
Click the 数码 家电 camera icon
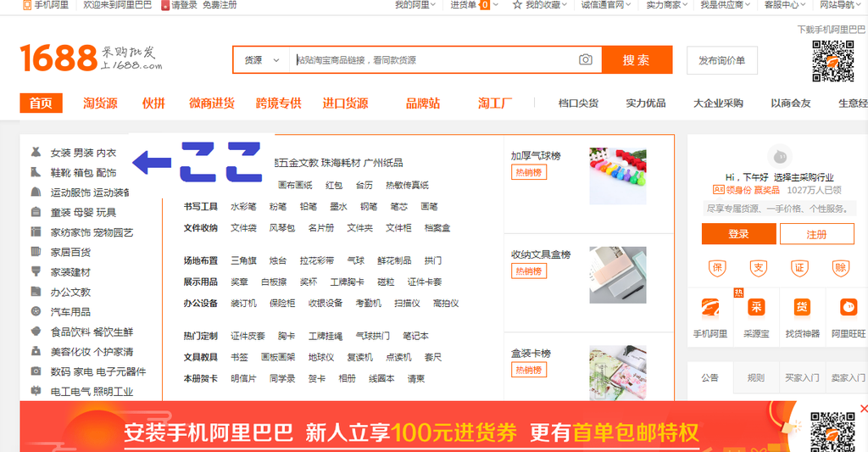pyautogui.click(x=36, y=371)
